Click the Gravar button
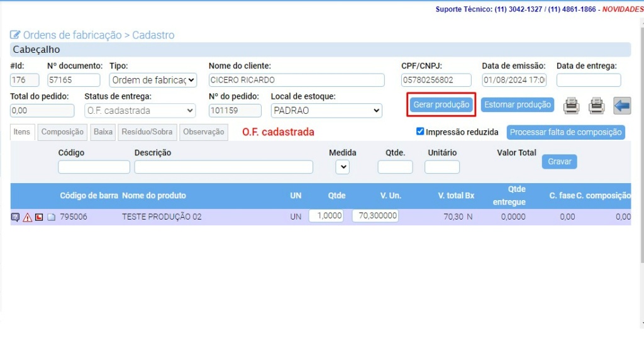This screenshot has height=341, width=644. tap(559, 162)
